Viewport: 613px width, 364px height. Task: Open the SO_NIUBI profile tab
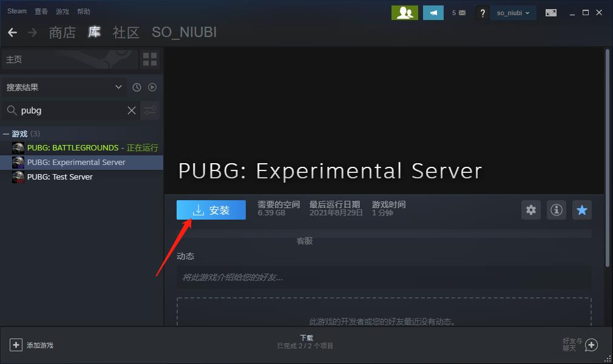coord(184,32)
